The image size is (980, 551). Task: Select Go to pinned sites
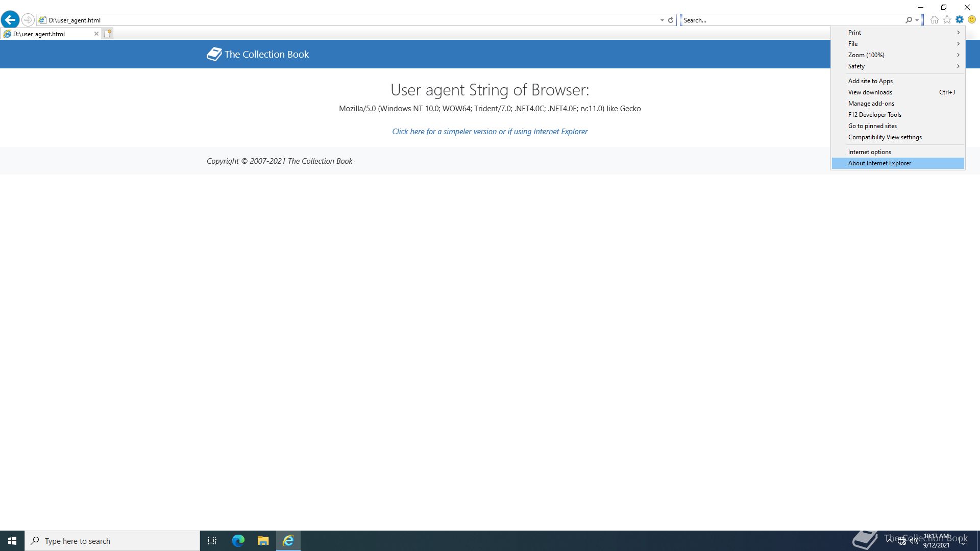[x=898, y=126]
